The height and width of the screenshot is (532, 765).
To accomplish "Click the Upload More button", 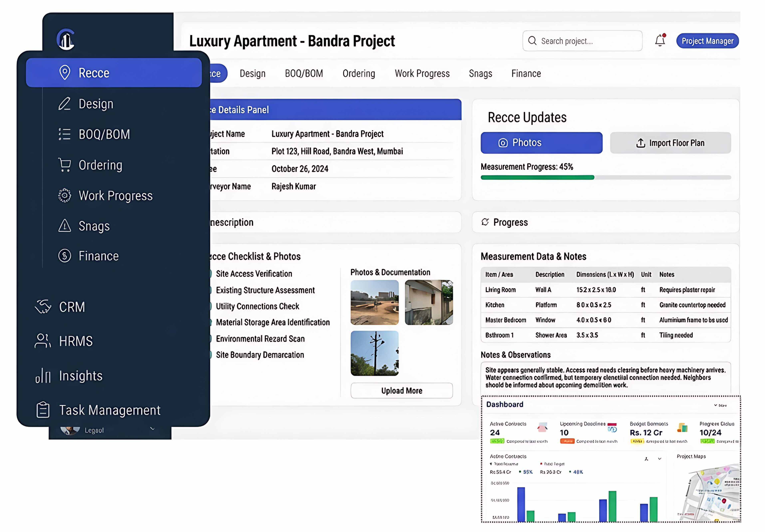I will coord(402,390).
